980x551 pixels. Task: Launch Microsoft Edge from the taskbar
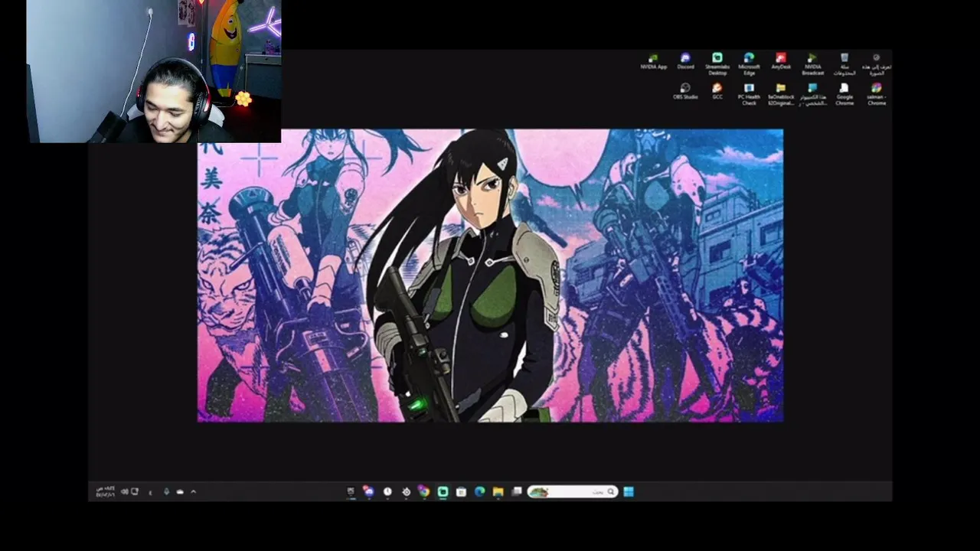[479, 491]
